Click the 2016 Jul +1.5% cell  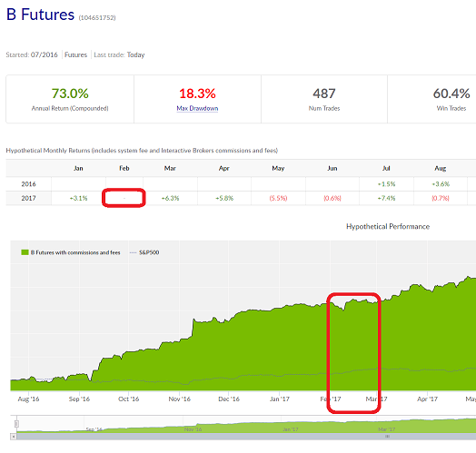coord(386,184)
